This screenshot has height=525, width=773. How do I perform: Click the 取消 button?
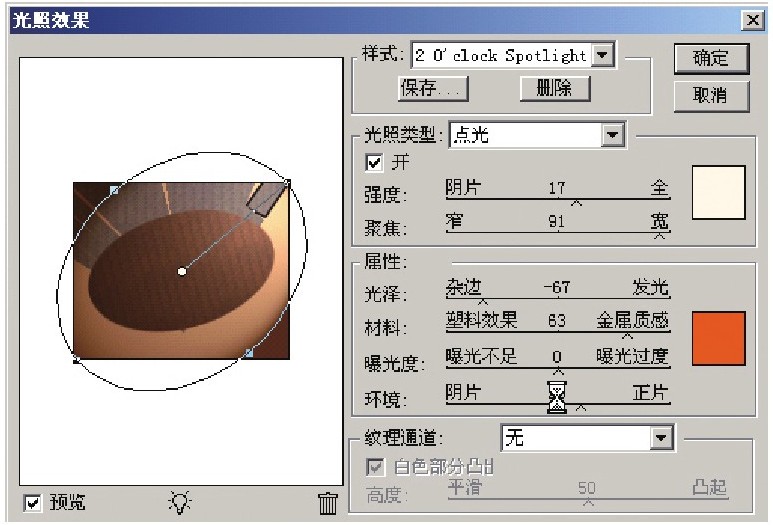711,96
